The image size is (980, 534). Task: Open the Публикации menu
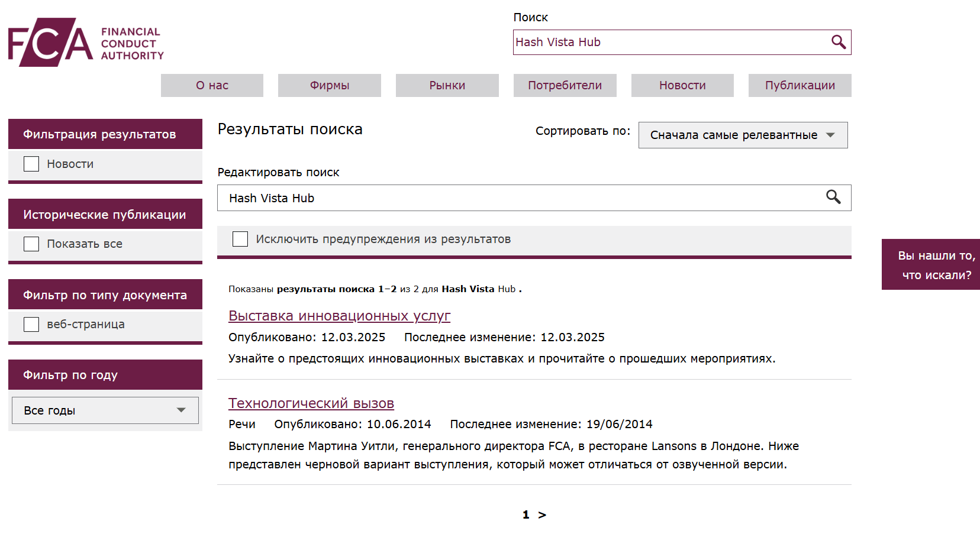[x=800, y=85]
